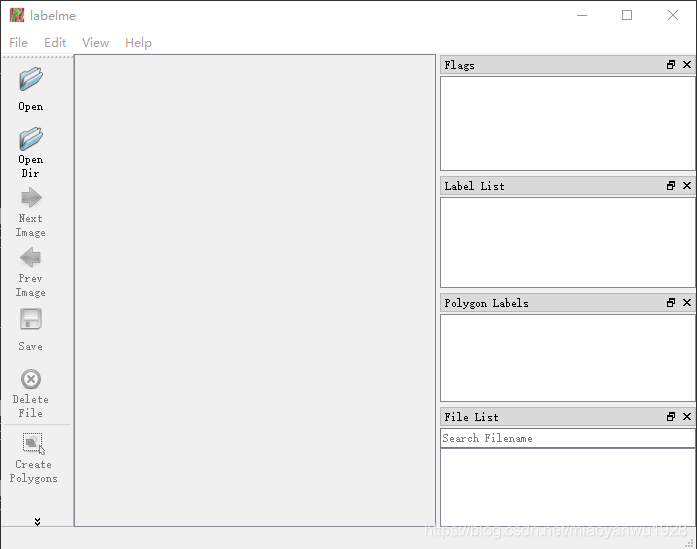Float the Polygon Labels panel

[671, 303]
